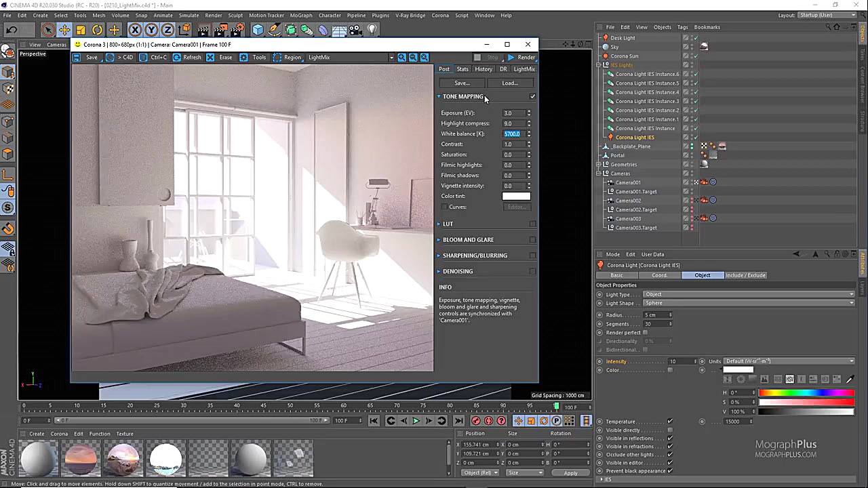
Task: Click the White balance value field
Action: pyautogui.click(x=513, y=134)
